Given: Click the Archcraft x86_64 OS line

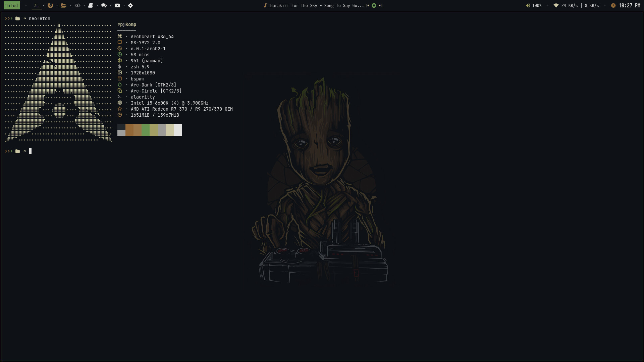Looking at the screenshot, I should pyautogui.click(x=152, y=37).
